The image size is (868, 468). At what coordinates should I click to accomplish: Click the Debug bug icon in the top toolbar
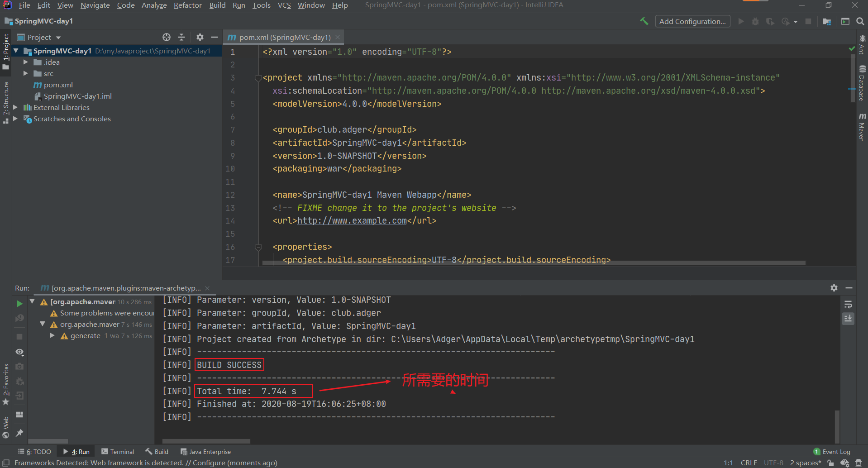[x=755, y=21]
